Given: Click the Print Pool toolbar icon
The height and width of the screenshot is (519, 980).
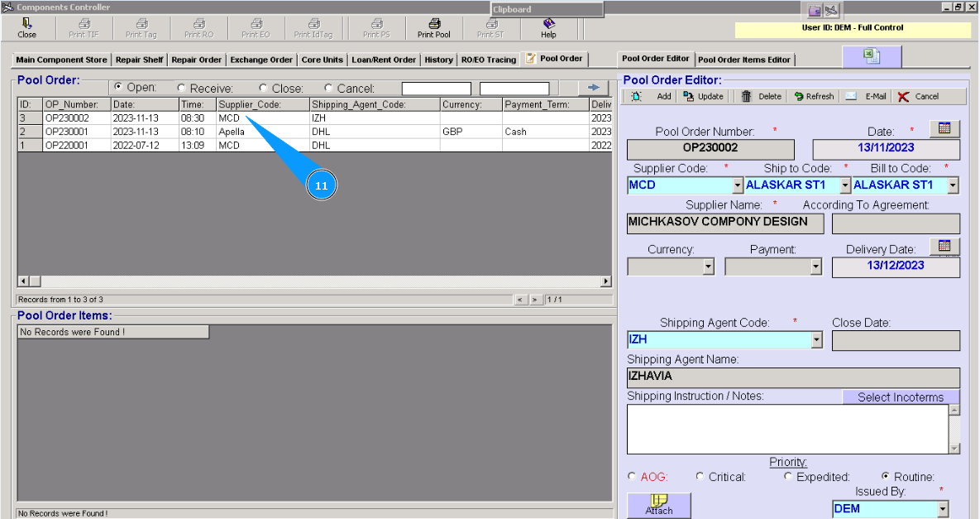Looking at the screenshot, I should point(433,28).
